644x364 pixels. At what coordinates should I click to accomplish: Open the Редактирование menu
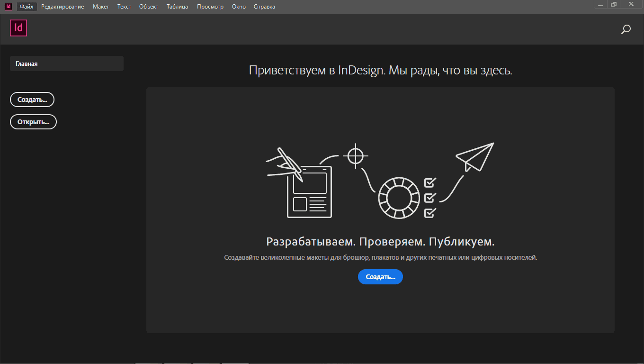click(x=63, y=7)
